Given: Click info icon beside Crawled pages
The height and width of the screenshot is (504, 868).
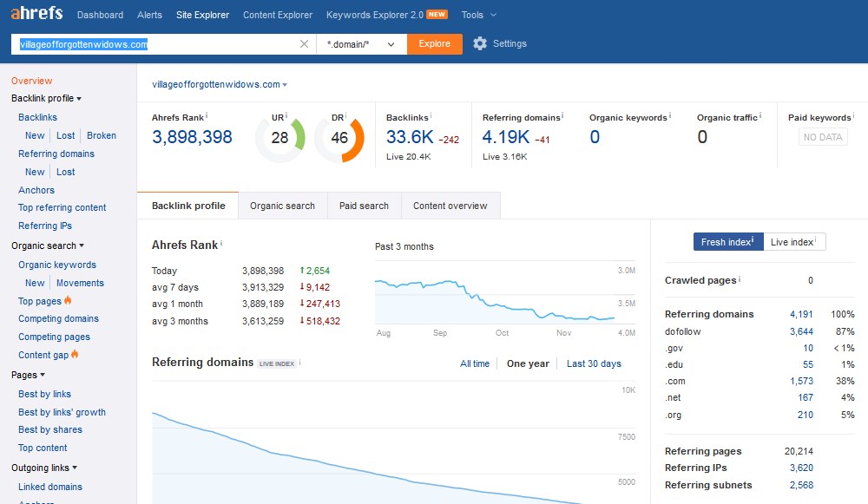Looking at the screenshot, I should 740,279.
